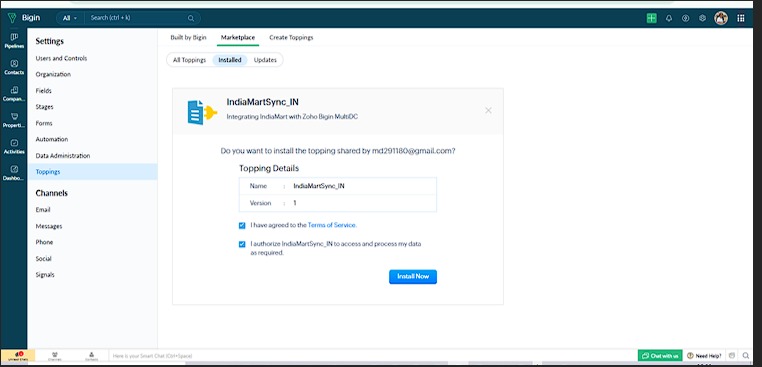Open the Create Toppings tab
Image resolution: width=762 pixels, height=367 pixels.
(x=291, y=37)
